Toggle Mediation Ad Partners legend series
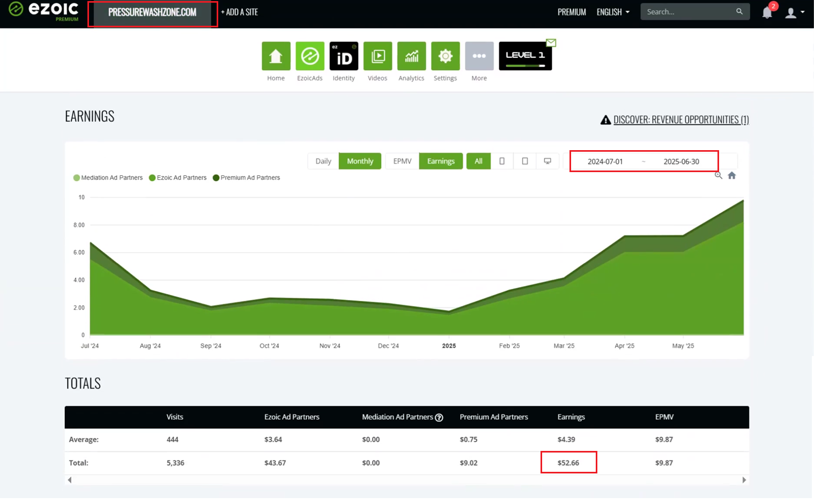 click(108, 177)
